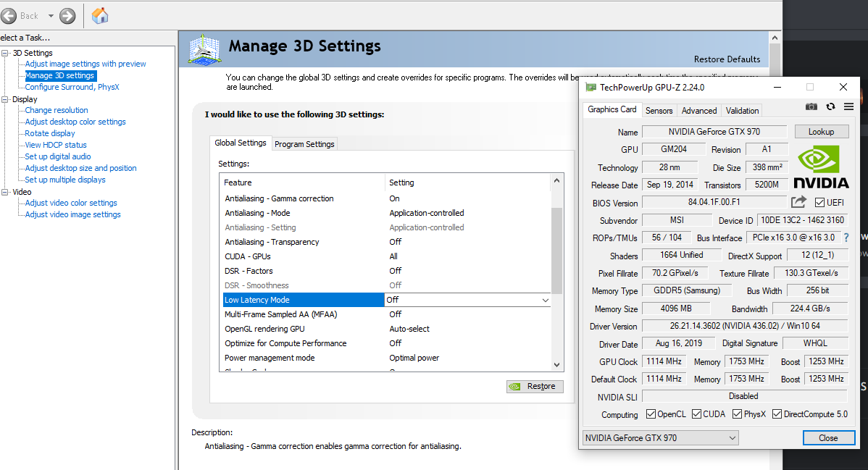Select Antialiasing - Mode row
The height and width of the screenshot is (470, 868).
pyautogui.click(x=386, y=213)
